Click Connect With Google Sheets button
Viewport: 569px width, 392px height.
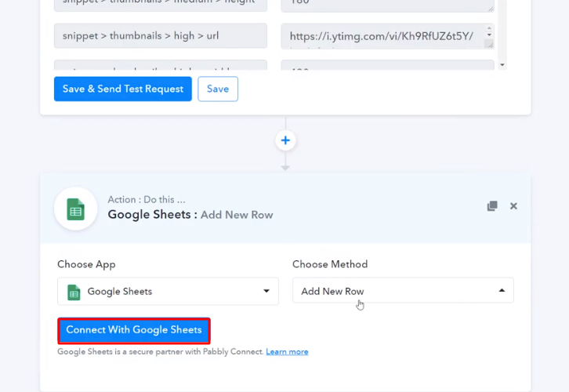134,331
